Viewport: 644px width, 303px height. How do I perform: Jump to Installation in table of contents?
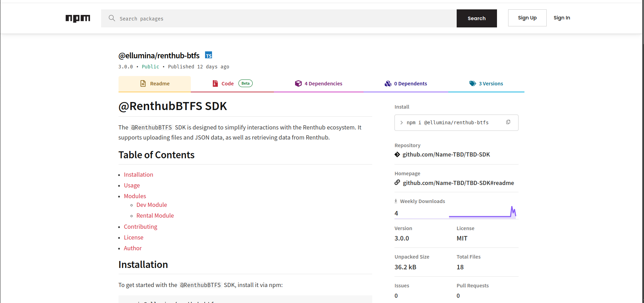[138, 175]
